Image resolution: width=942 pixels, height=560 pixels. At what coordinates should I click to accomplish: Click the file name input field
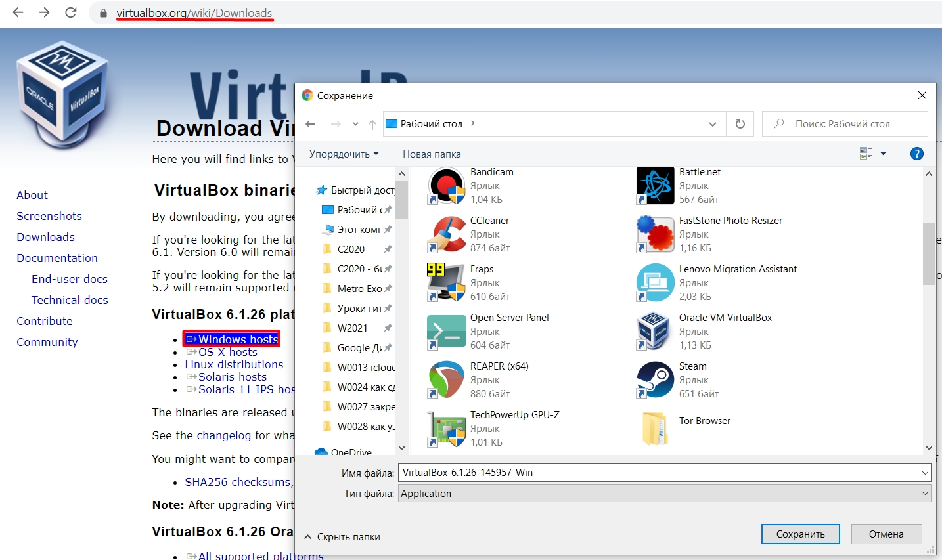[658, 473]
